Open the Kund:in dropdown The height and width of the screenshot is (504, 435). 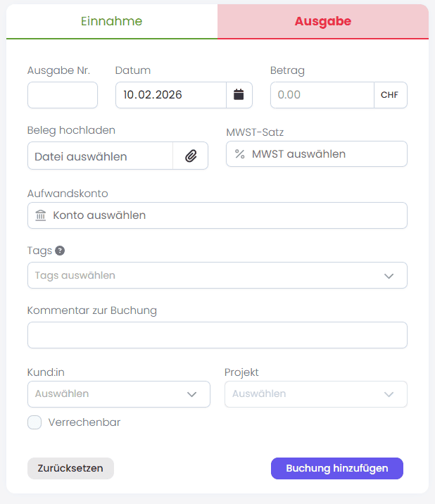[118, 393]
